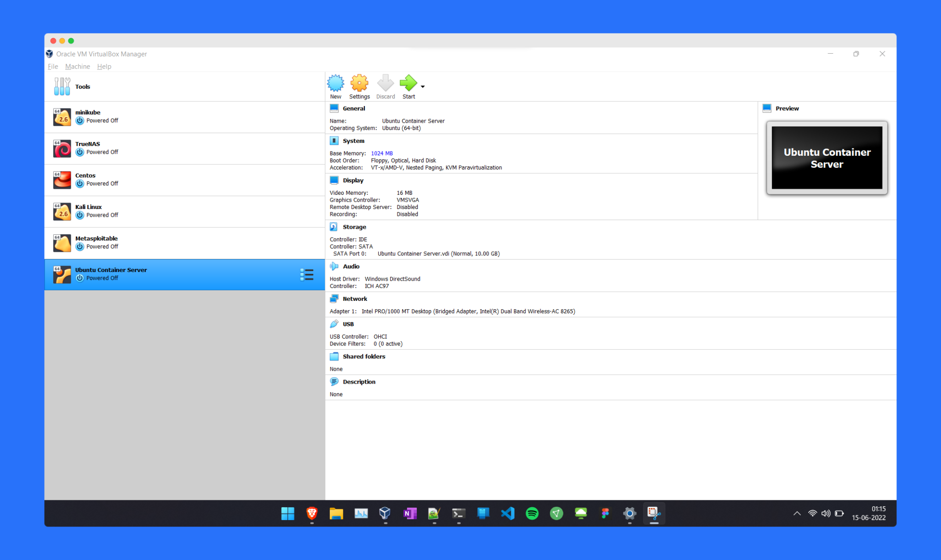Open VirtualBox from the taskbar
The height and width of the screenshot is (560, 941).
pos(385,514)
